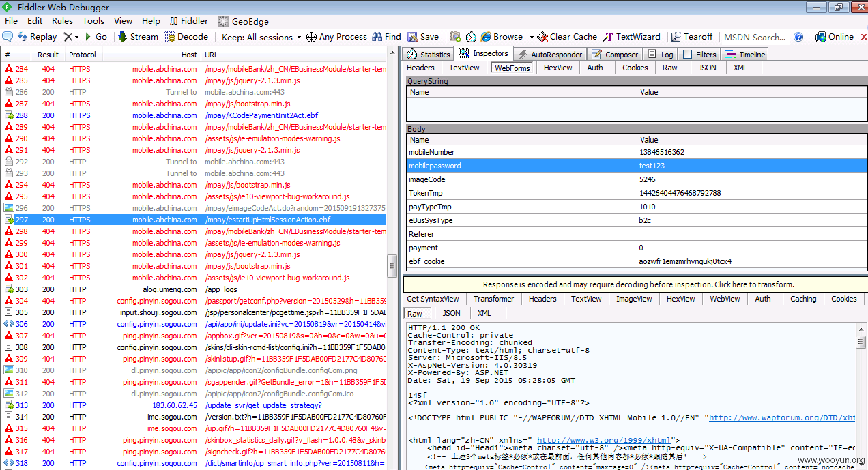Expand the Browse dropdown arrow

click(531, 37)
